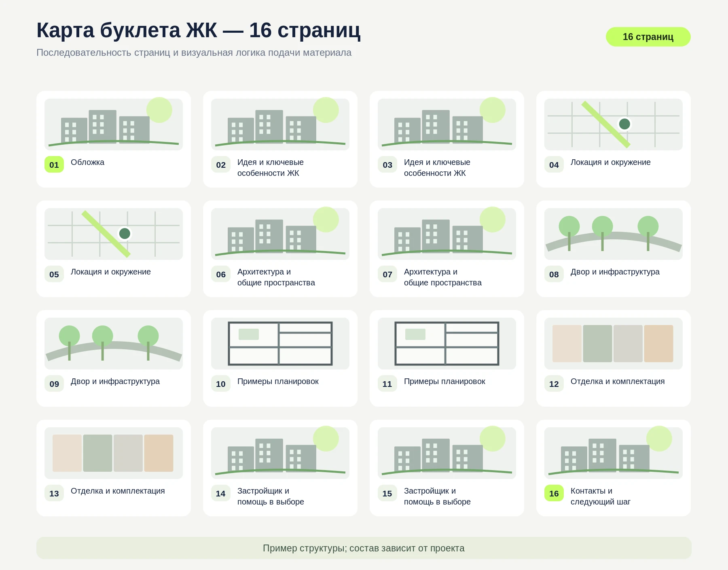Open the trees thumbnail on page 09
This screenshot has width=728, height=570.
pyautogui.click(x=114, y=343)
